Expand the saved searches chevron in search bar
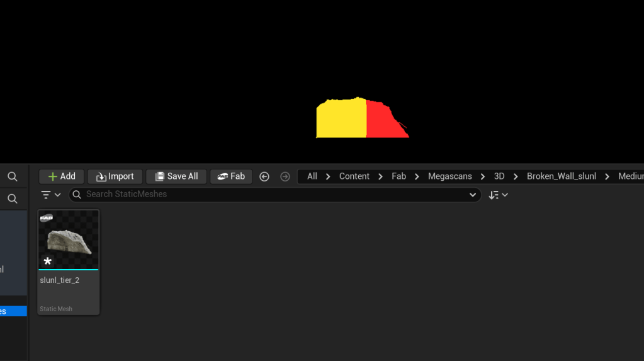644x361 pixels. pyautogui.click(x=473, y=195)
